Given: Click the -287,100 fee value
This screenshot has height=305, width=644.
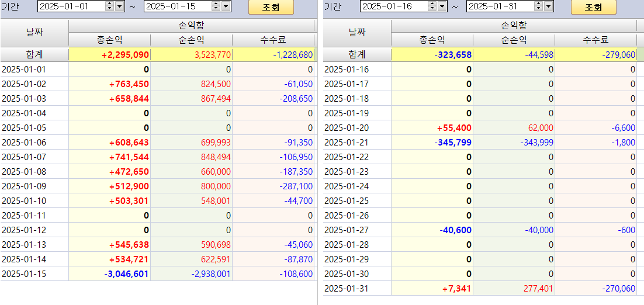Looking at the screenshot, I should click(296, 186).
